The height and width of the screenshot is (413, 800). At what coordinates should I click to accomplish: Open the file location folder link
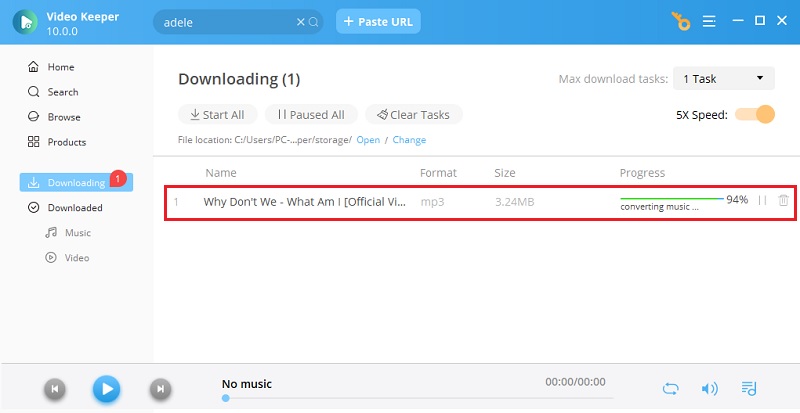tap(368, 140)
